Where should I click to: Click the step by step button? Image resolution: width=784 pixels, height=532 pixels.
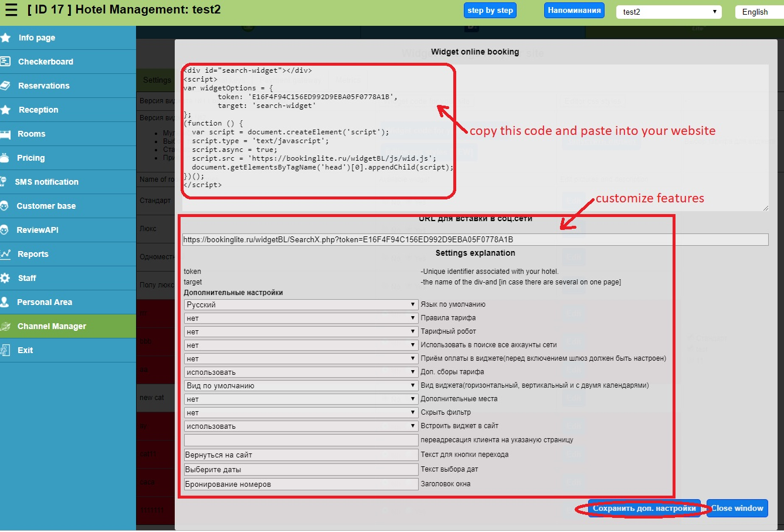pos(490,11)
